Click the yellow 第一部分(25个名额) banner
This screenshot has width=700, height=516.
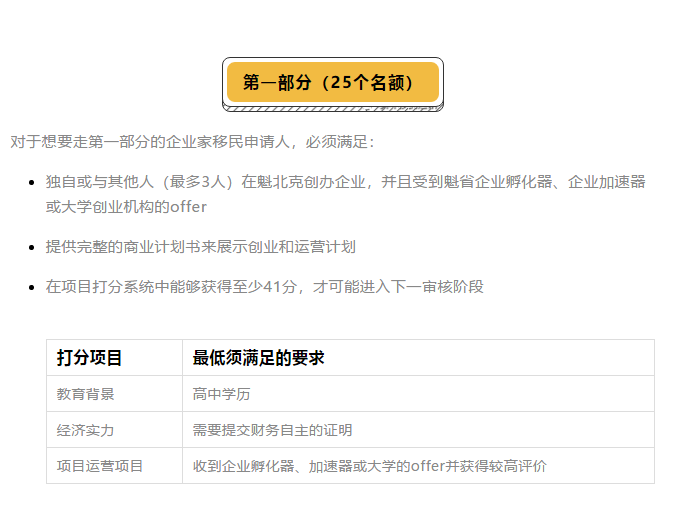click(333, 82)
